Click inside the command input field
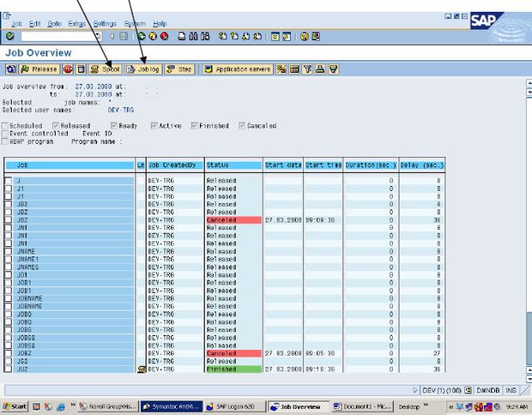Viewport: 532px width, 415px height. 57,36
